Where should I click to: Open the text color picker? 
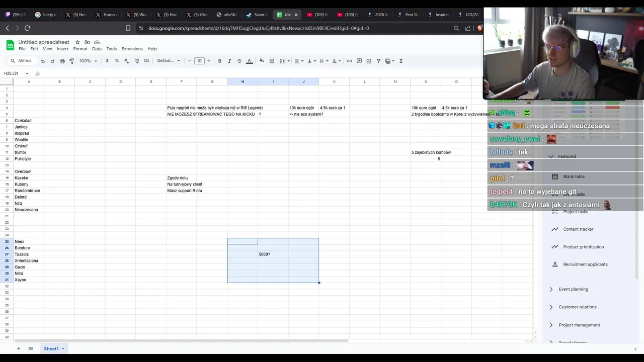249,61
